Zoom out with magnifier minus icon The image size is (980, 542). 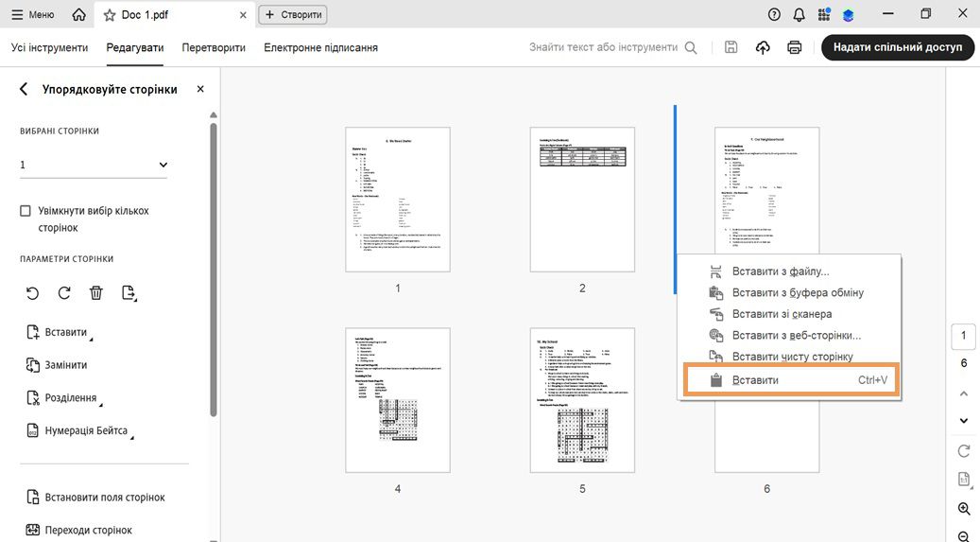pyautogui.click(x=964, y=535)
